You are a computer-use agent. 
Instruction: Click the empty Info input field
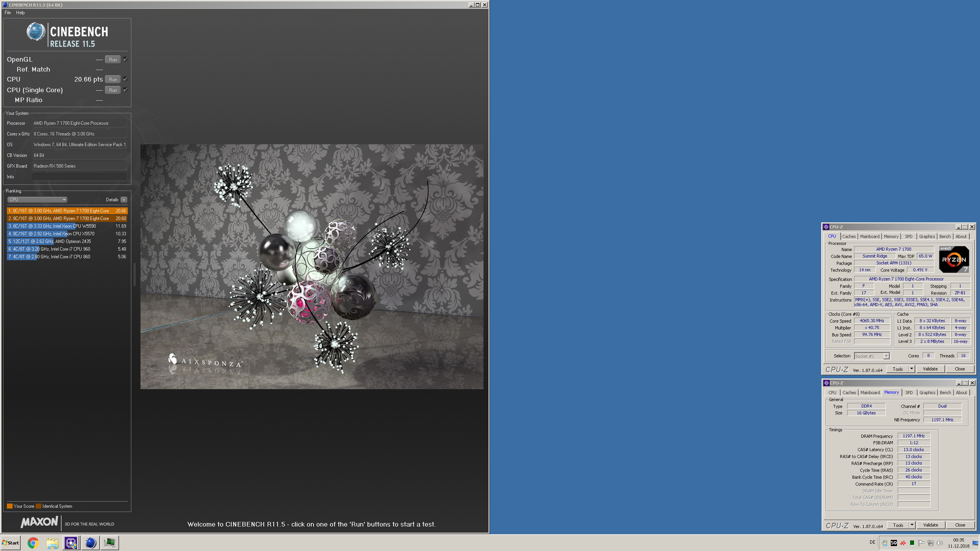(79, 177)
